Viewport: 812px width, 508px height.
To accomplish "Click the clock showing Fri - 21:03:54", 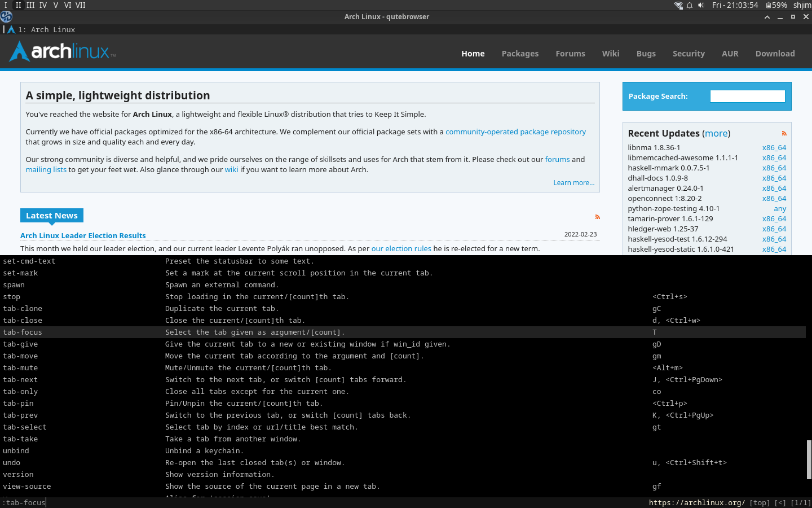I will point(735,5).
